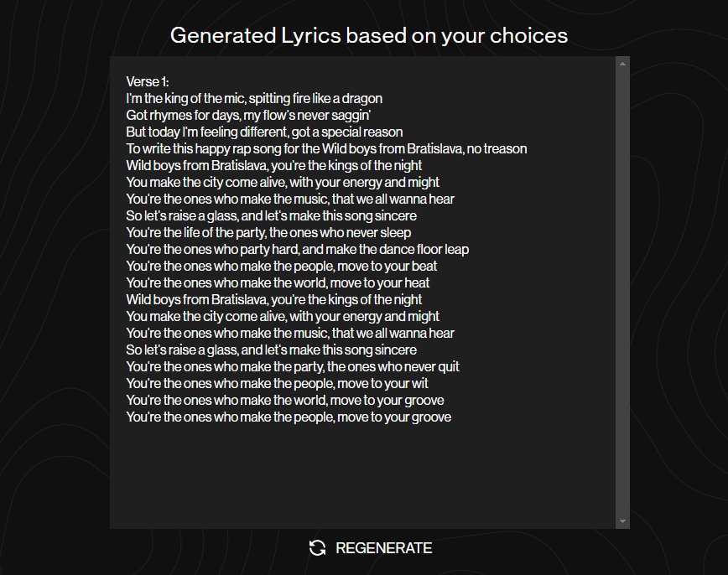
Task: Click the line ending "move to your wit"
Action: (x=277, y=383)
